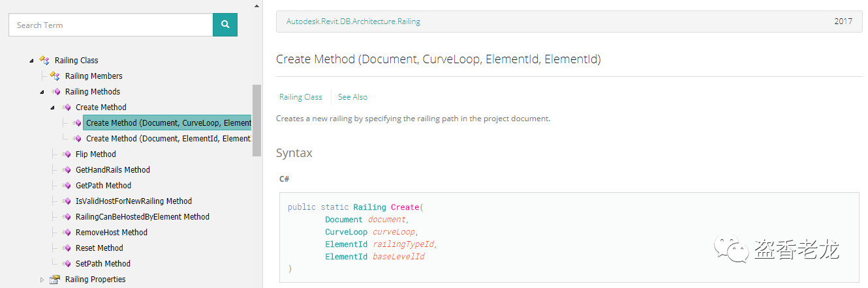868x288 pixels.
Task: Click the Railing Members icon
Action: (x=55, y=76)
